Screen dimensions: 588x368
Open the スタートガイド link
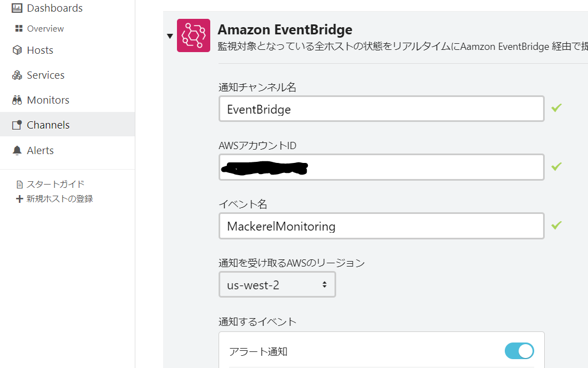click(55, 184)
